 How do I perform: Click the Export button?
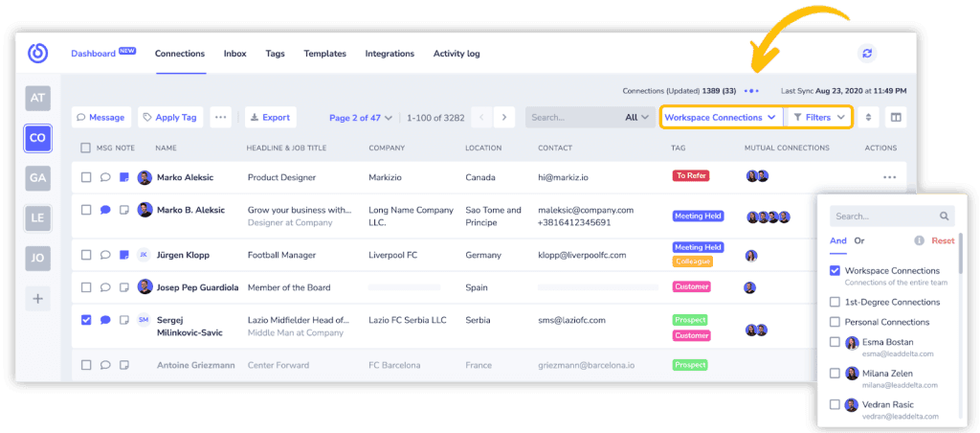click(x=271, y=117)
